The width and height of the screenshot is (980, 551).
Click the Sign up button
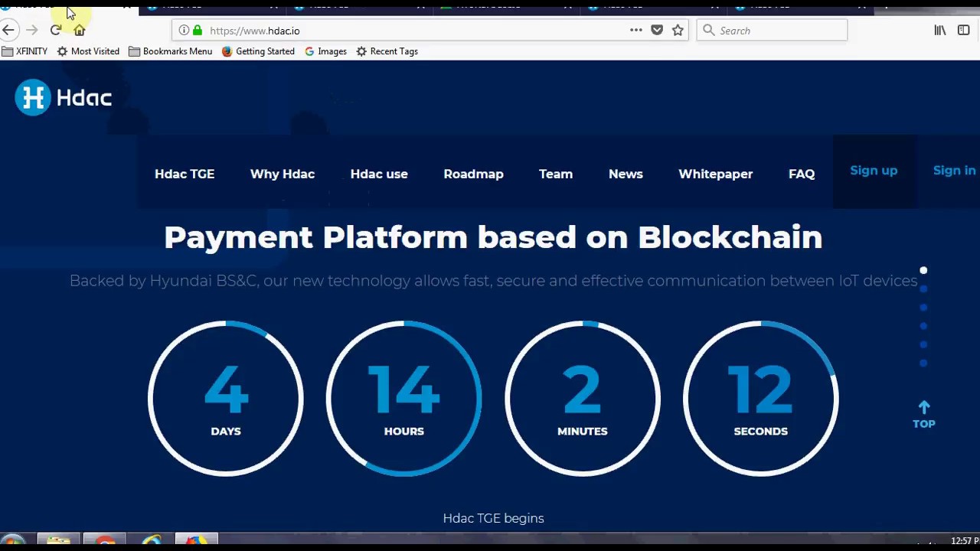pos(874,171)
